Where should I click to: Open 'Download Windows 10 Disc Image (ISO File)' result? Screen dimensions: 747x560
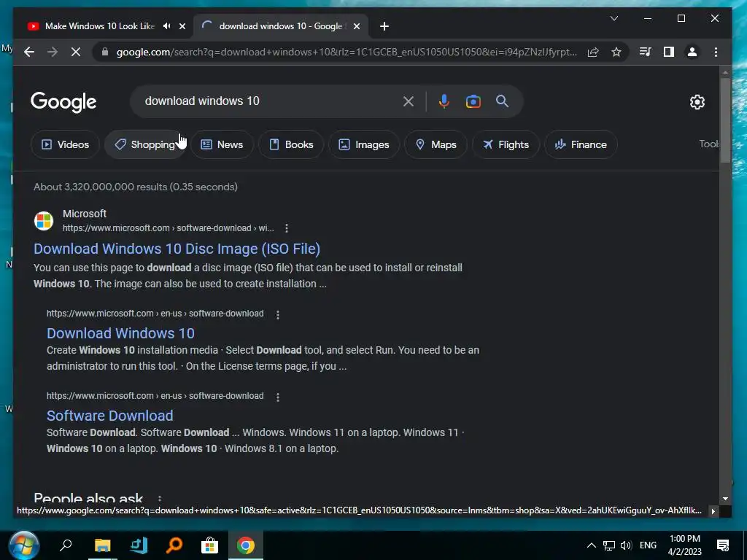click(x=177, y=249)
